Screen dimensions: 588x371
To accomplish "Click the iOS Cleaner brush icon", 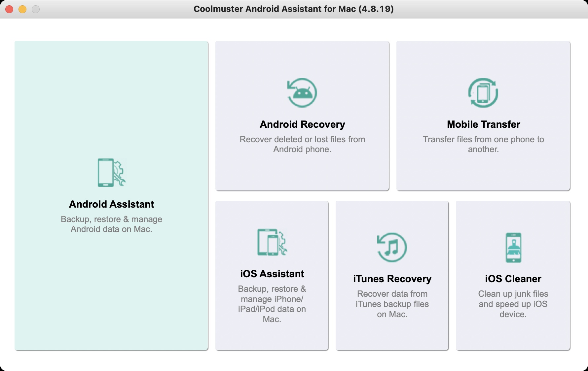I will [x=513, y=248].
